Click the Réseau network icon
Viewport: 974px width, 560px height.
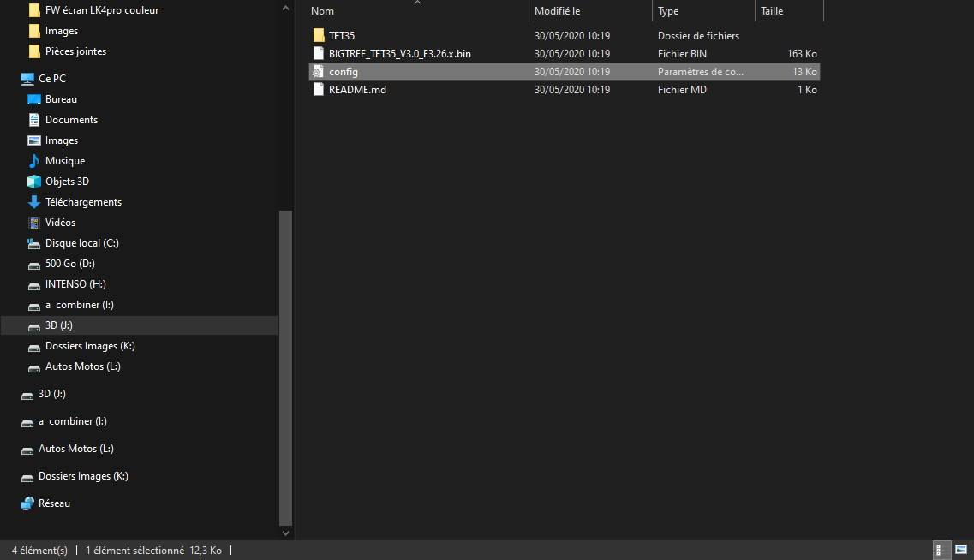point(27,503)
